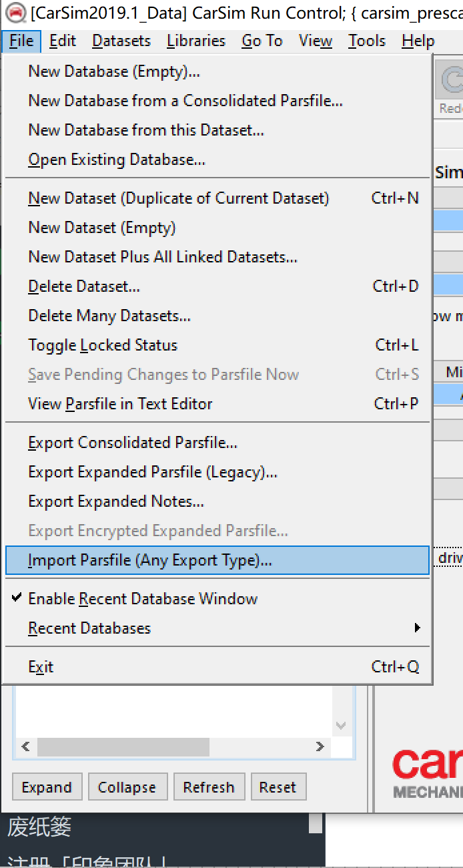Screen dimensions: 463x868
Task: Choose View Parsfile in Text Editor
Action: 120,404
